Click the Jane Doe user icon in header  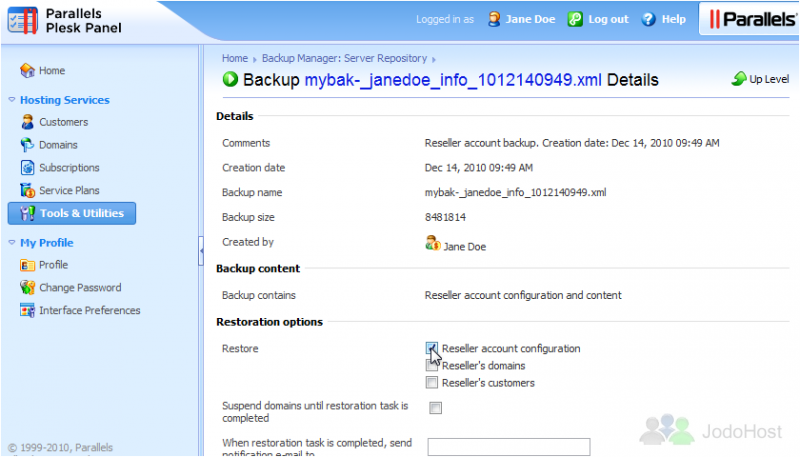pos(494,19)
